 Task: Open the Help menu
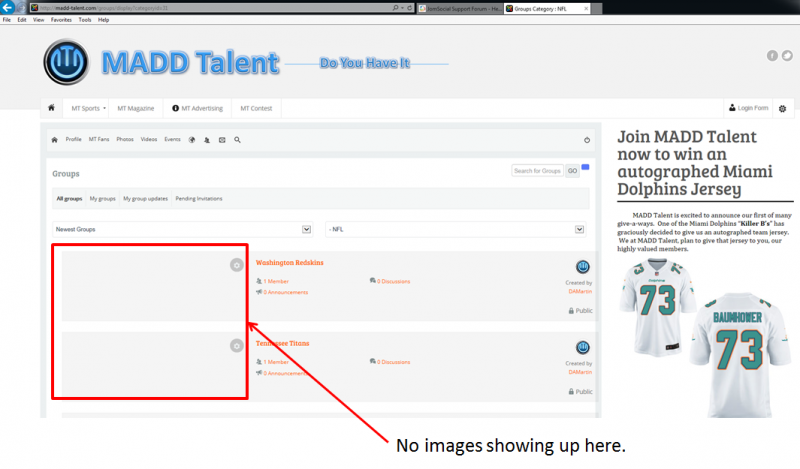click(x=104, y=20)
